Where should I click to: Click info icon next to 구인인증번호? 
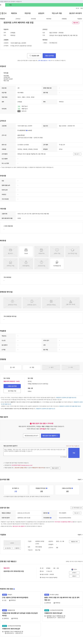[x=51, y=518]
